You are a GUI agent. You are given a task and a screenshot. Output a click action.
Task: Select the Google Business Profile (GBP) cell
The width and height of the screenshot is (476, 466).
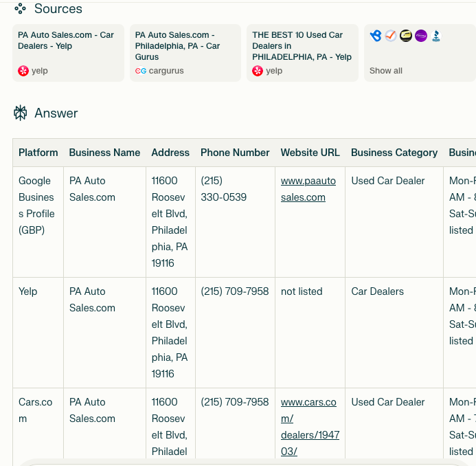click(x=36, y=206)
